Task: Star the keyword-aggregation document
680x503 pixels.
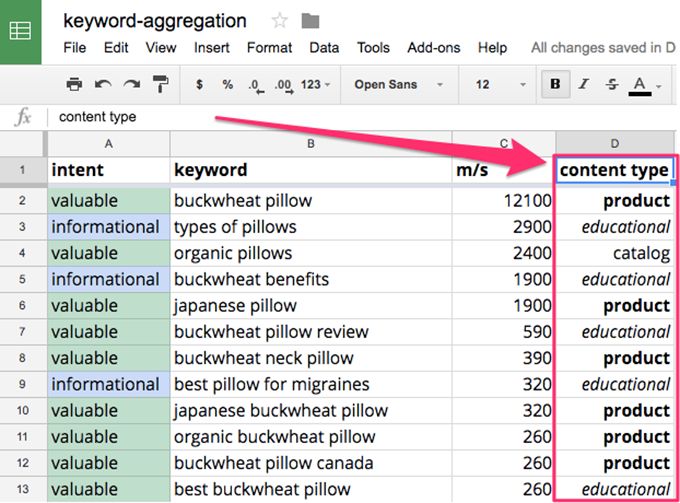Action: 280,21
